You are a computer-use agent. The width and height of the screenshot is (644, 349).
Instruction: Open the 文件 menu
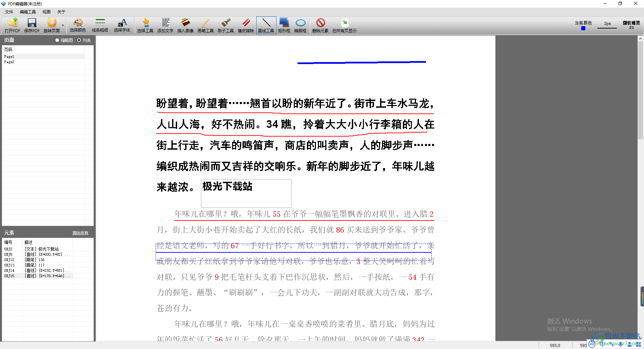point(9,12)
